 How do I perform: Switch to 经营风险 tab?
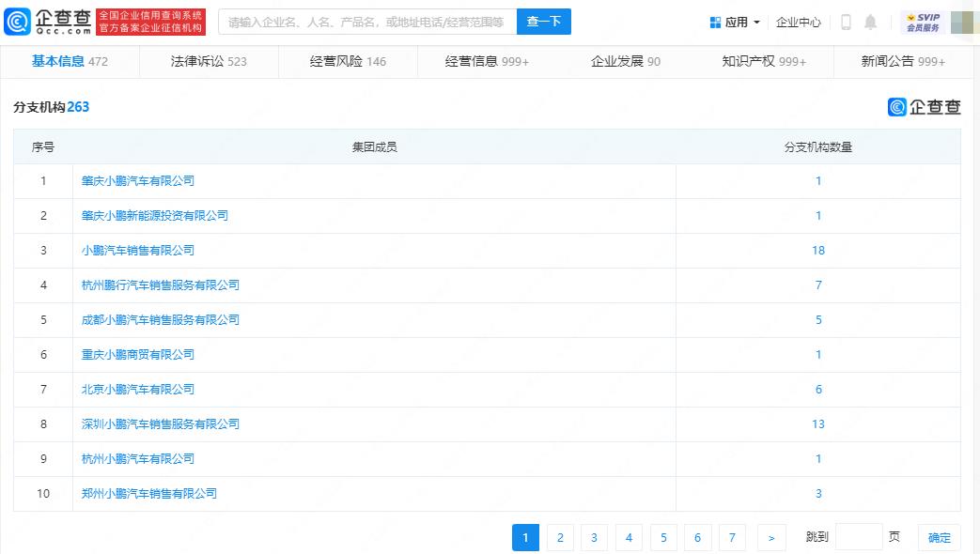(348, 61)
